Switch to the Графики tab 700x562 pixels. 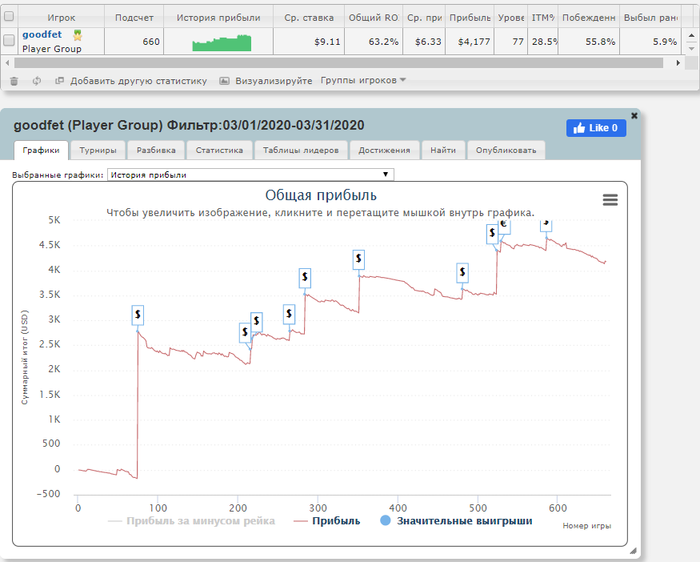pos(41,150)
